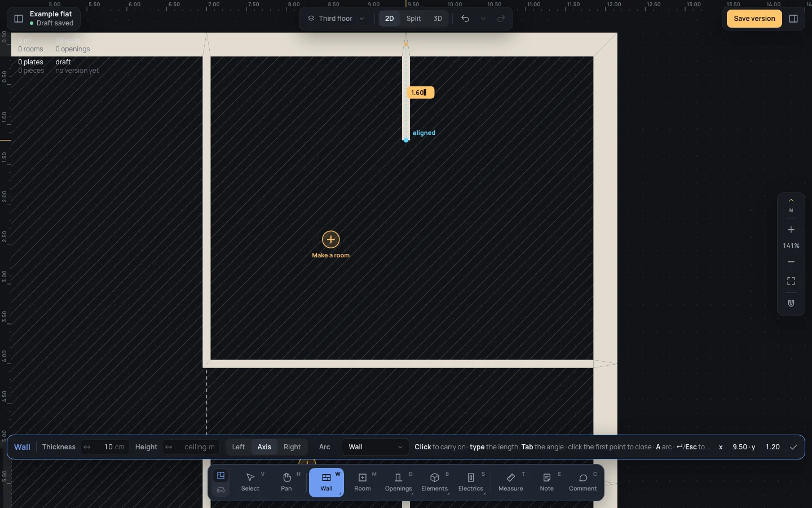
Task: Choose the Pan hand tool
Action: [x=286, y=483]
